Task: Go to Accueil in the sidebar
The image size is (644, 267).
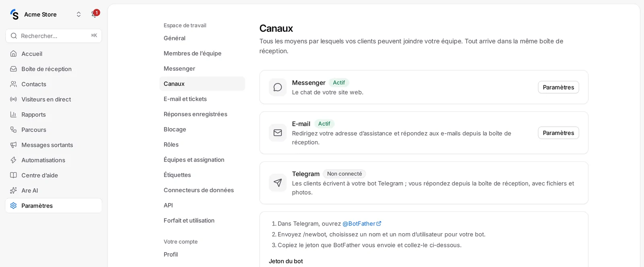Action: click(54, 53)
